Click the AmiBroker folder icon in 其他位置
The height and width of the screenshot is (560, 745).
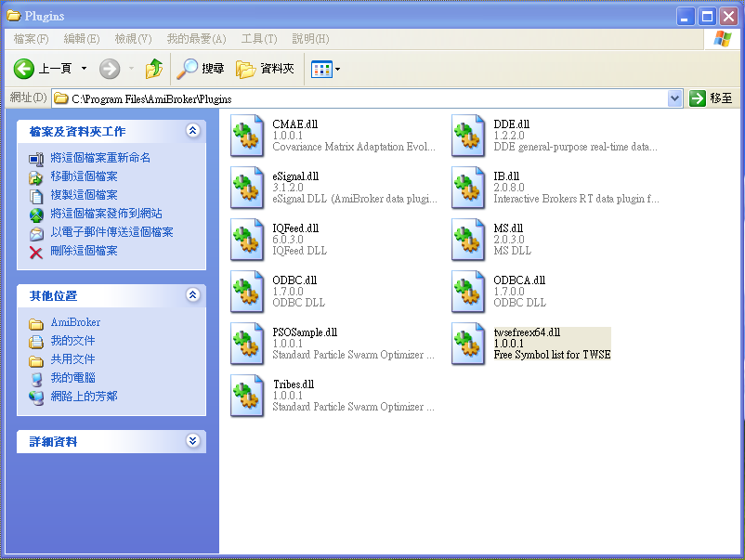36,323
